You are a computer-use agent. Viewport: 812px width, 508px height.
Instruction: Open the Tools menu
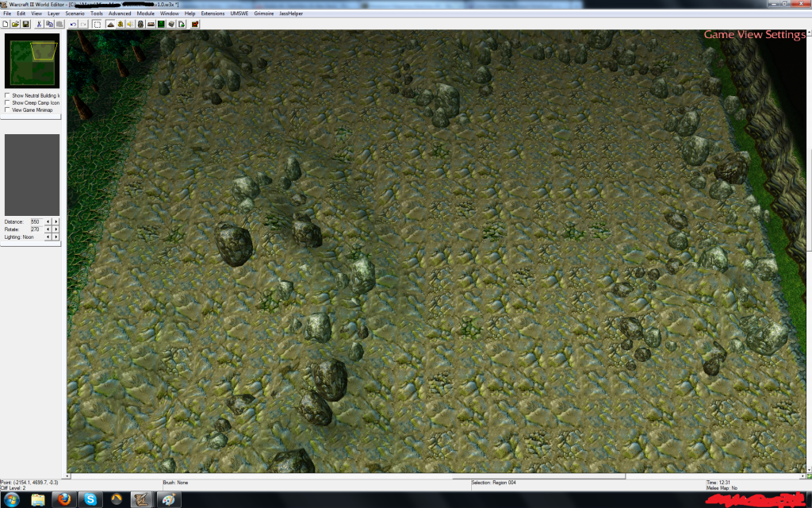click(x=97, y=13)
